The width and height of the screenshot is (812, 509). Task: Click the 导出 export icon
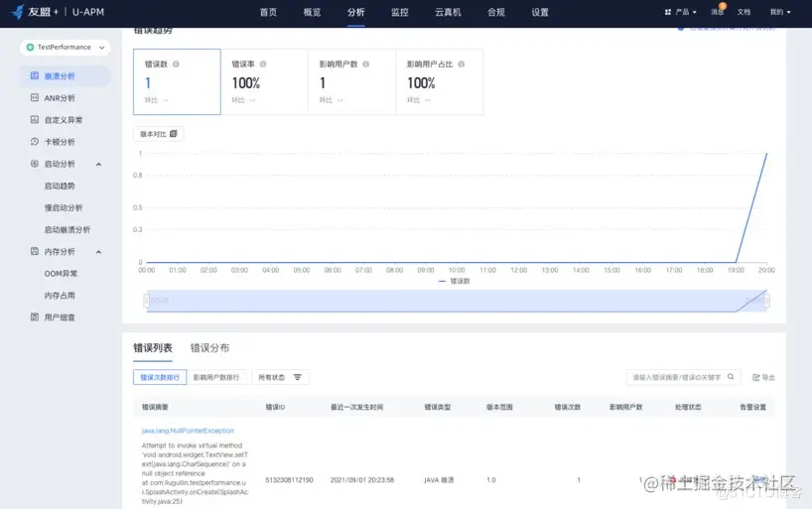tap(756, 377)
